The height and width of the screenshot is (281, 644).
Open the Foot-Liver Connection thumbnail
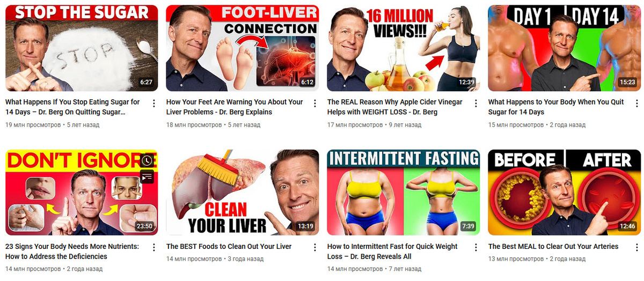pyautogui.click(x=243, y=48)
